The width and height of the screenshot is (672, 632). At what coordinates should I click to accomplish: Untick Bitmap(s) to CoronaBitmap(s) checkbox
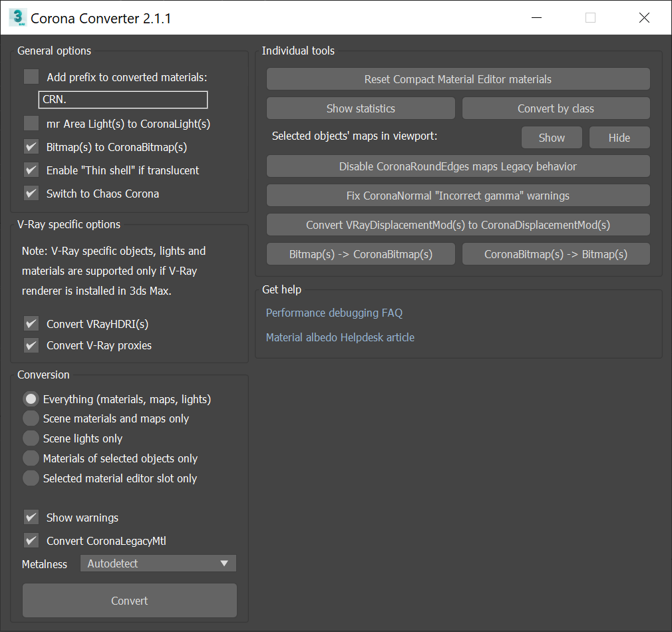[31, 147]
